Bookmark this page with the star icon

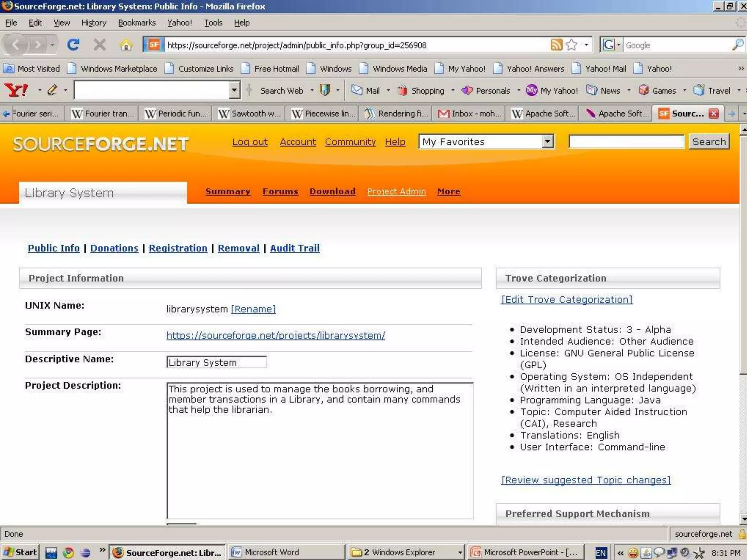572,45
